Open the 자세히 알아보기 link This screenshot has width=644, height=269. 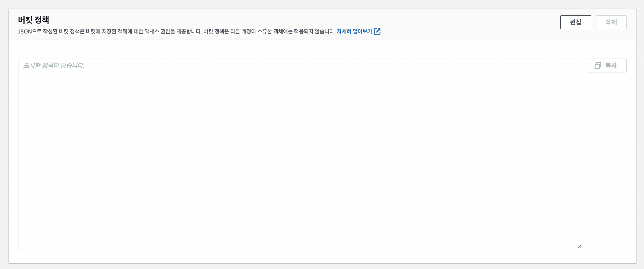(354, 31)
